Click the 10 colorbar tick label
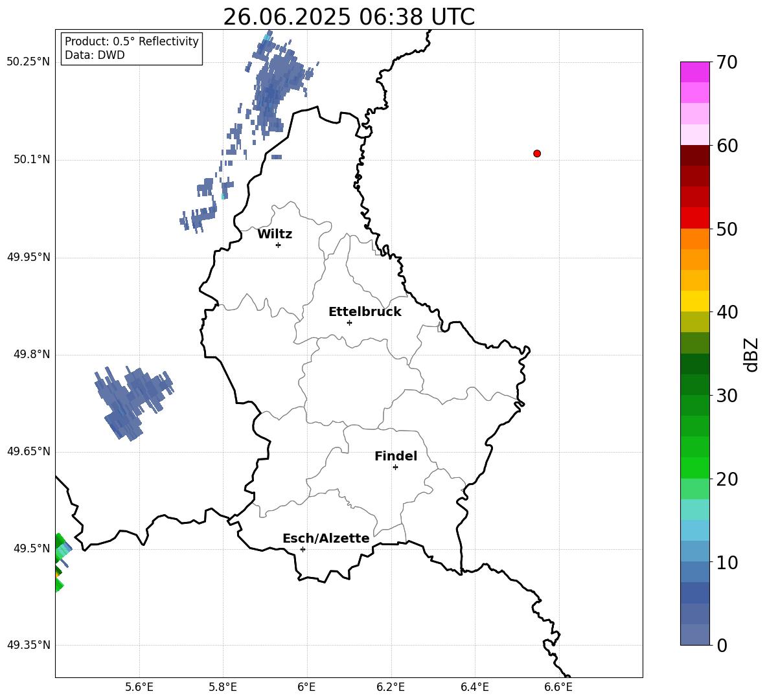 pyautogui.click(x=727, y=562)
